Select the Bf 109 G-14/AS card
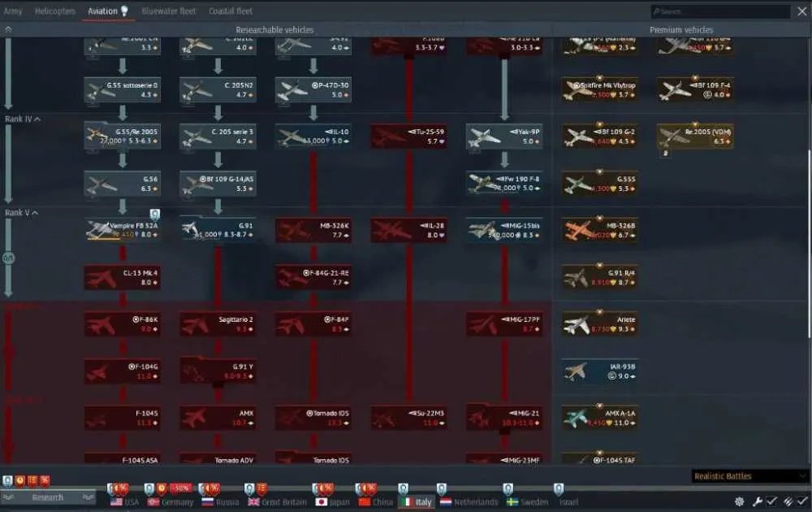The height and width of the screenshot is (512, 812). pyautogui.click(x=218, y=184)
